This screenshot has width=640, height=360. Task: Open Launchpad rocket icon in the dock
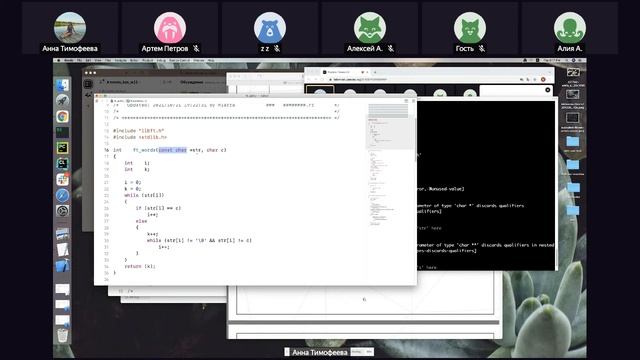tap(62, 100)
